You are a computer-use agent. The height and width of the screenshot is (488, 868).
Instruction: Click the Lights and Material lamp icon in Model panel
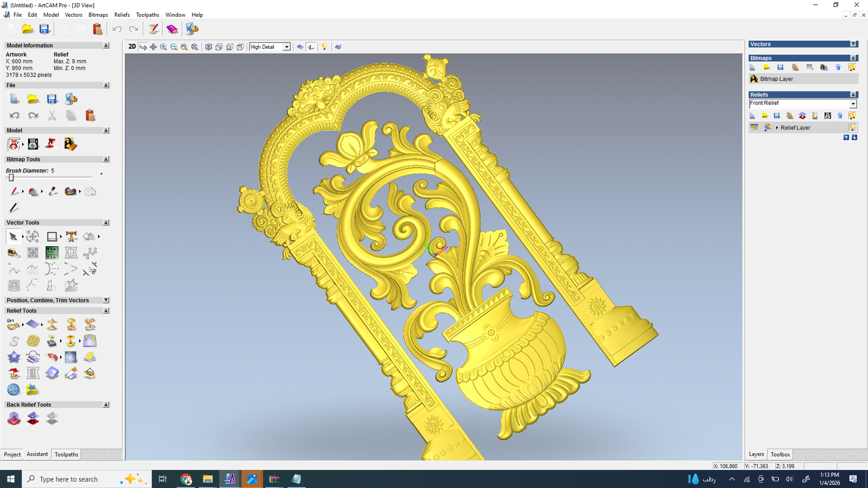51,144
